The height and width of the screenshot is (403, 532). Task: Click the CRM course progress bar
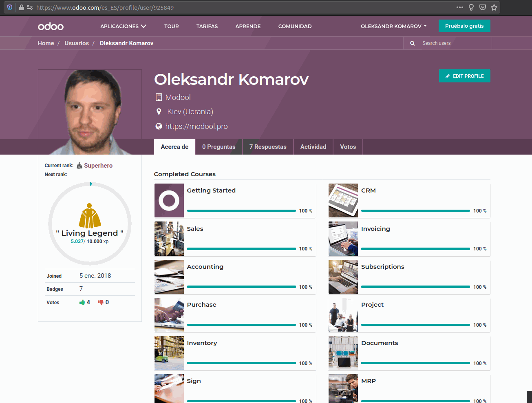tap(415, 211)
